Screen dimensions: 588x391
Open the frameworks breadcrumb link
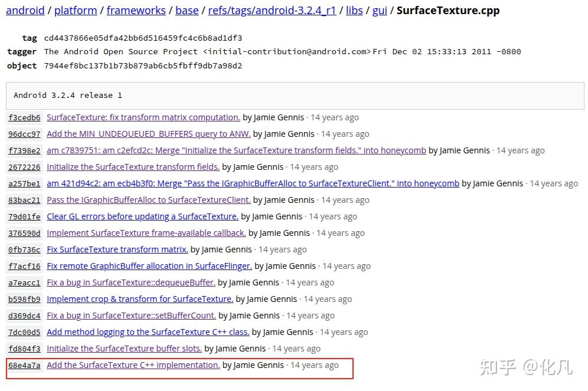(136, 10)
